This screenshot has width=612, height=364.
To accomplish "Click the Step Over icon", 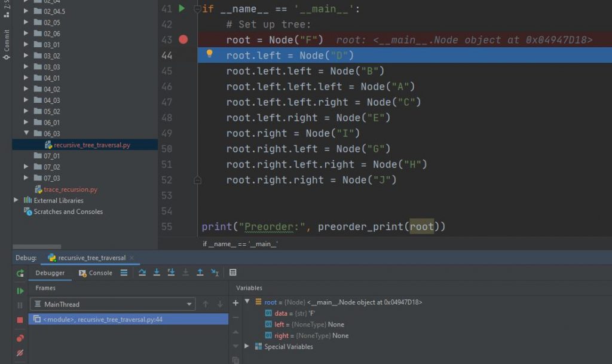I will pyautogui.click(x=142, y=273).
